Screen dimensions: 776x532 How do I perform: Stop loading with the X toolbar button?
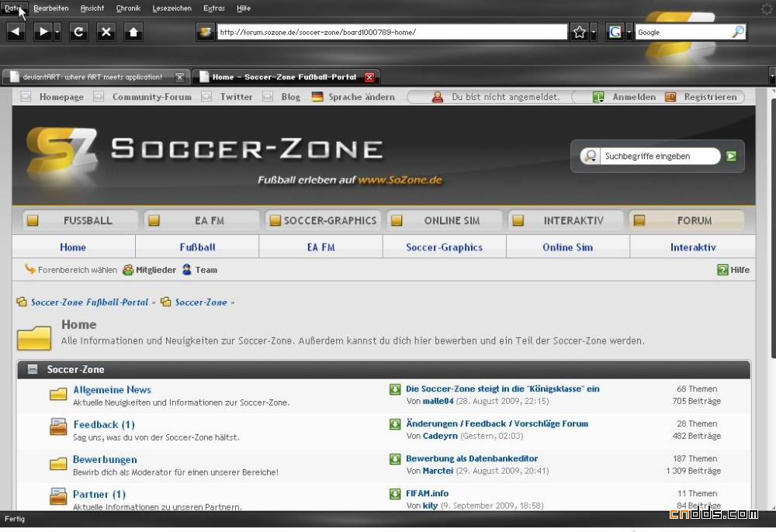tap(106, 32)
